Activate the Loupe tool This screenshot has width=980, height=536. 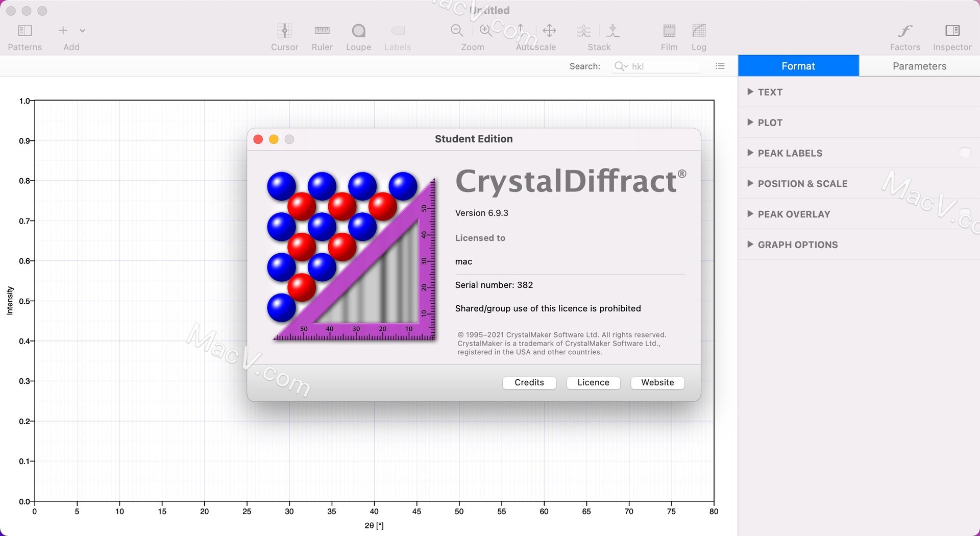[x=358, y=31]
